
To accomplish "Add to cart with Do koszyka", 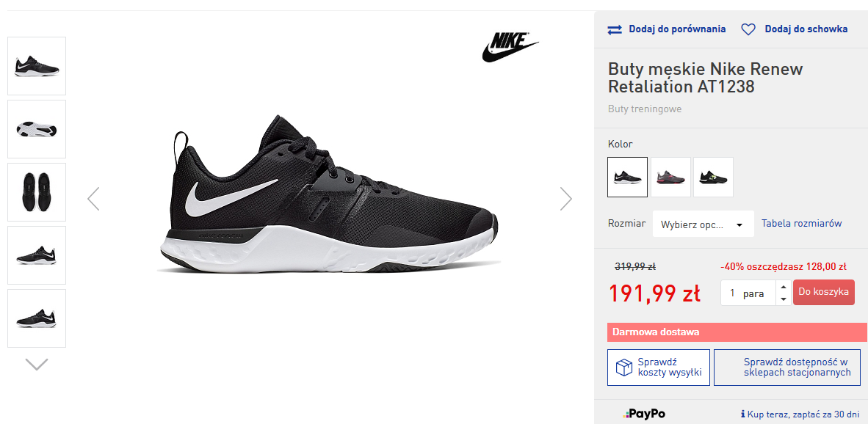I will [x=824, y=292].
